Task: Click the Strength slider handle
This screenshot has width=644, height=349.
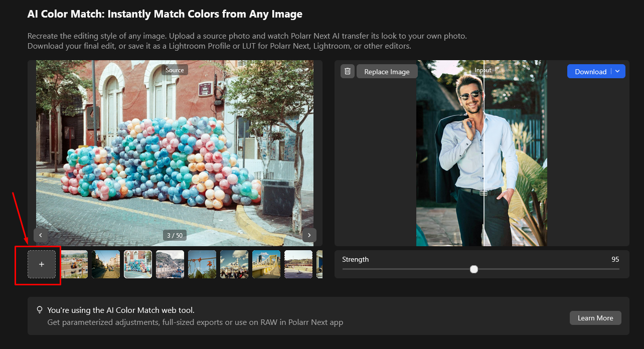Action: 474,269
